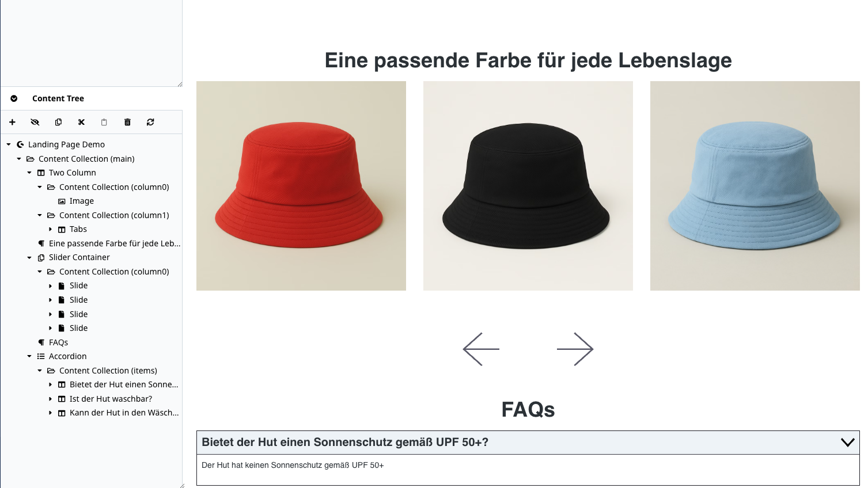
Task: Click the paste clipboard icon
Action: point(104,122)
